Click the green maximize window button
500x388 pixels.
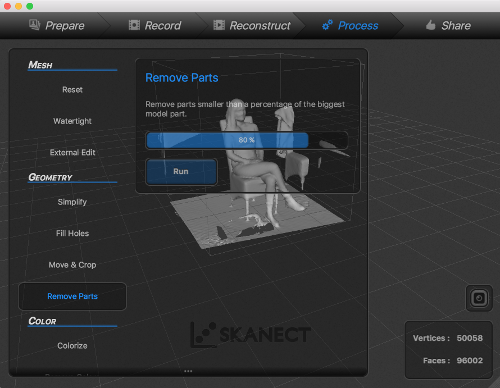tap(30, 6)
